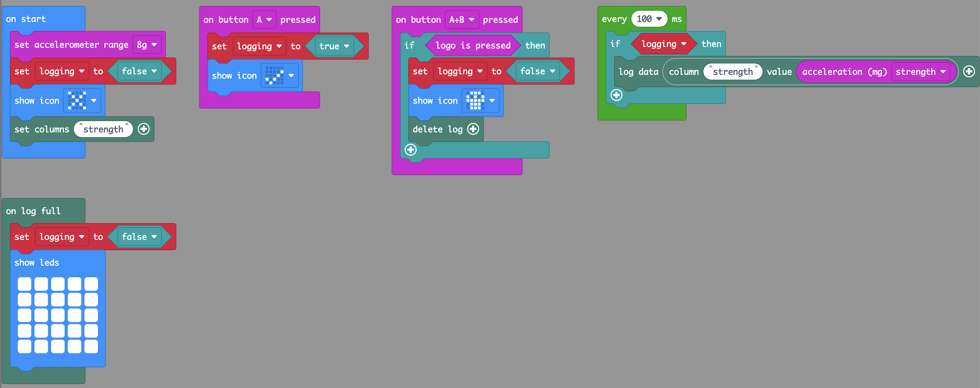
Task: Open the true boolean dropdown
Action: (x=334, y=46)
